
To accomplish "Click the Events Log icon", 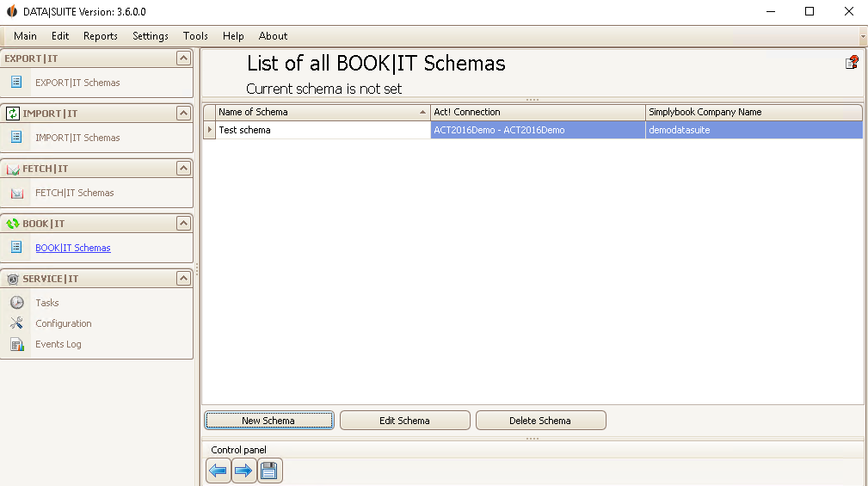I will (17, 344).
